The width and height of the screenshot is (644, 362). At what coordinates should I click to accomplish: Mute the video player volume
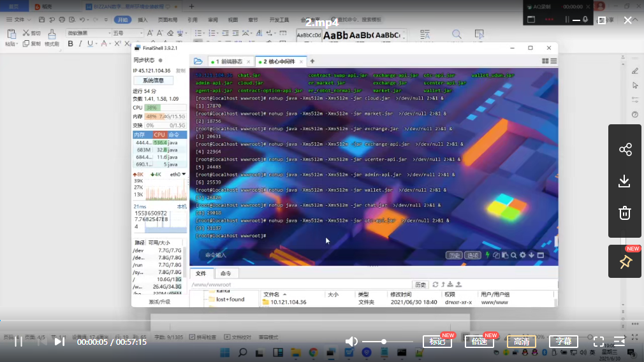[x=351, y=342]
